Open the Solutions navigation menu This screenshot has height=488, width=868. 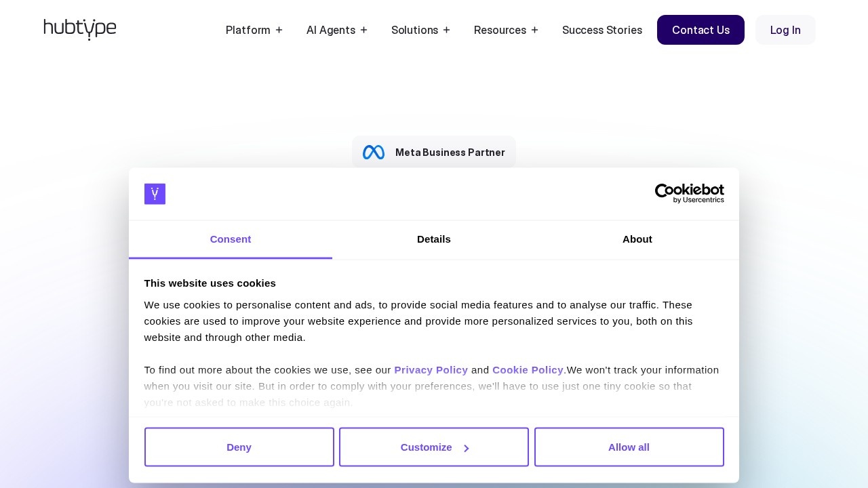421,30
